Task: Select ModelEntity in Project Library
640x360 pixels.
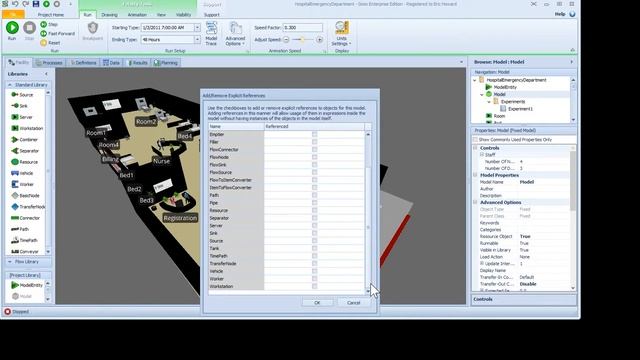Action: (x=27, y=285)
